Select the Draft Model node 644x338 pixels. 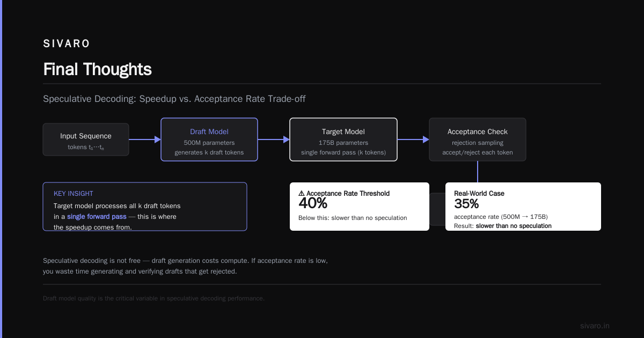click(x=209, y=139)
